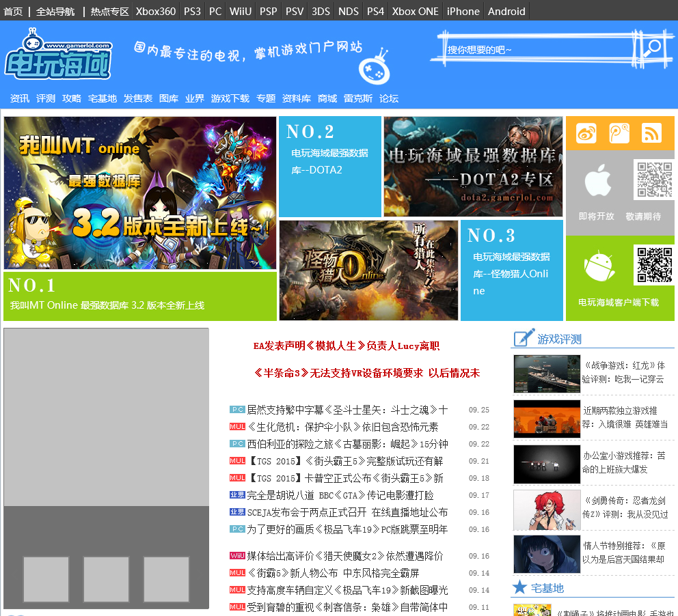Click the Apple logo icon
This screenshot has height=616, width=678.
point(598,180)
